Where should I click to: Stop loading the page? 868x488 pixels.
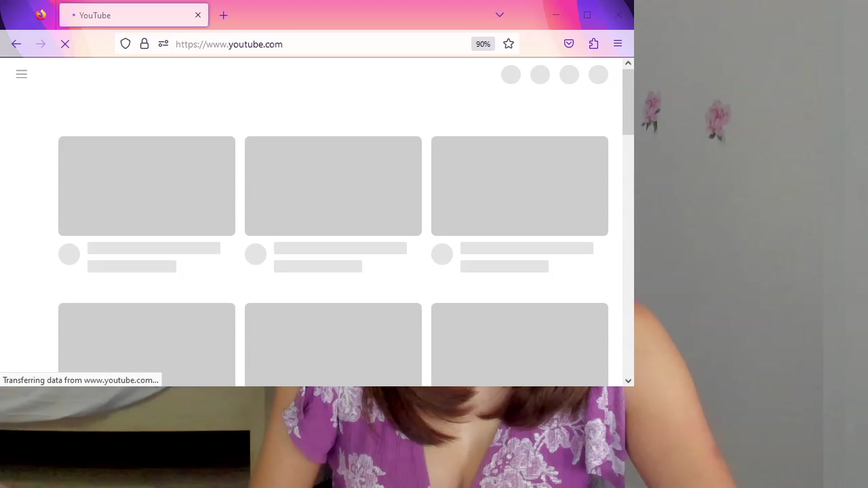tap(65, 44)
